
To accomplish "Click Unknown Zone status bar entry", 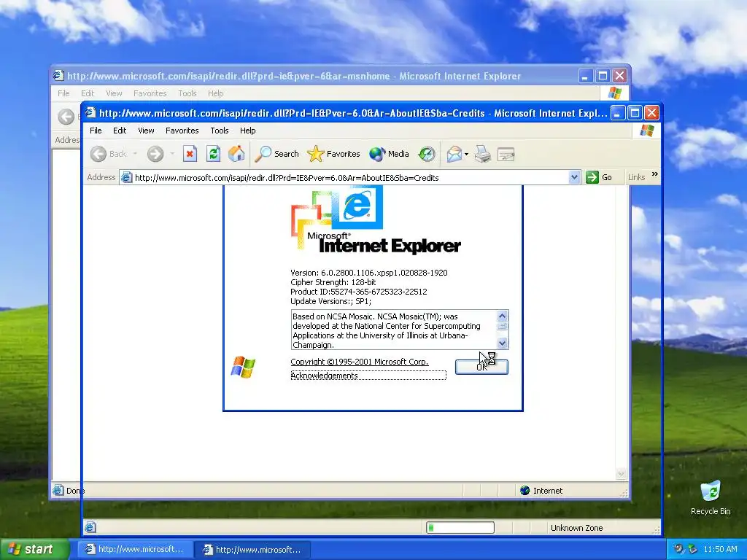I will [x=576, y=528].
